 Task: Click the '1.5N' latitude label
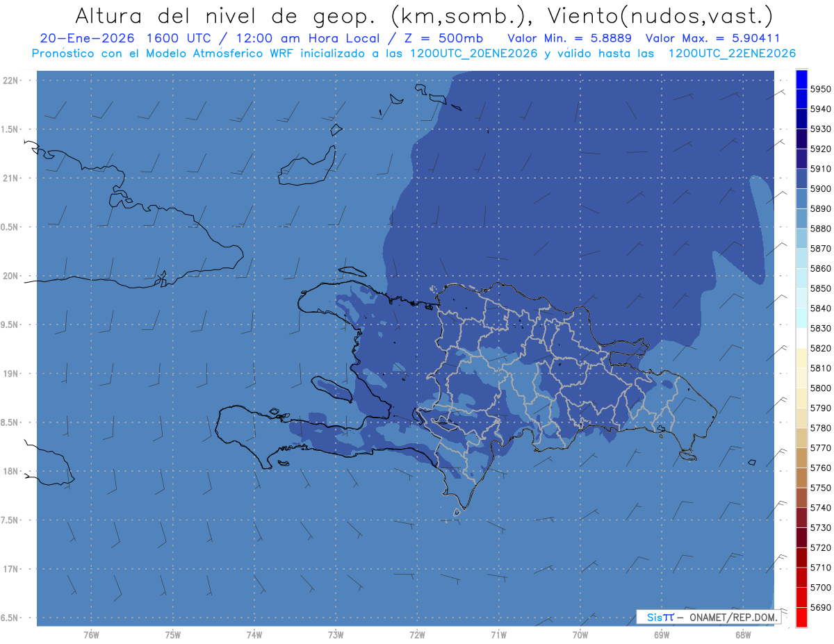[x=8, y=129]
